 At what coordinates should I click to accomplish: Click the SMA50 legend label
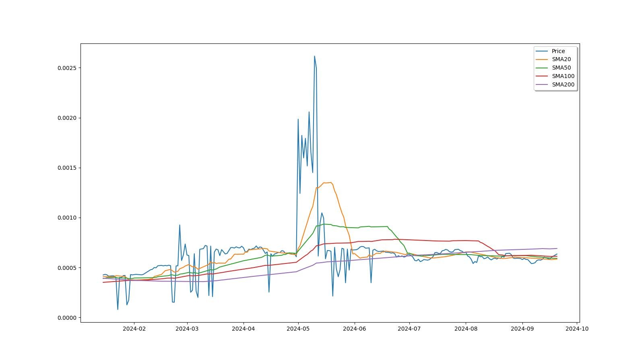pos(561,68)
